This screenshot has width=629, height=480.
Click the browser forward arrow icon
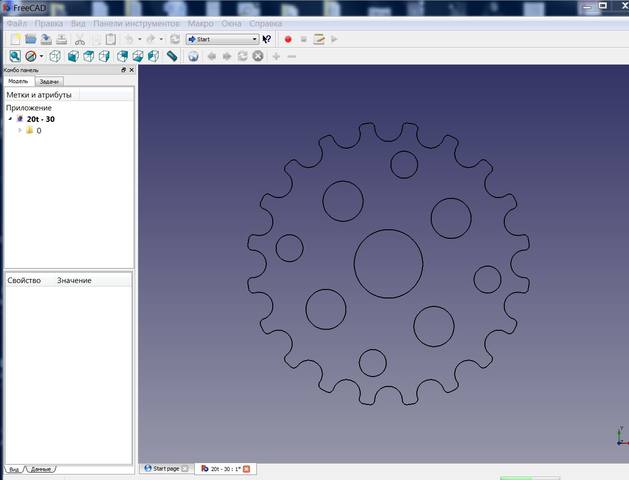pos(227,57)
